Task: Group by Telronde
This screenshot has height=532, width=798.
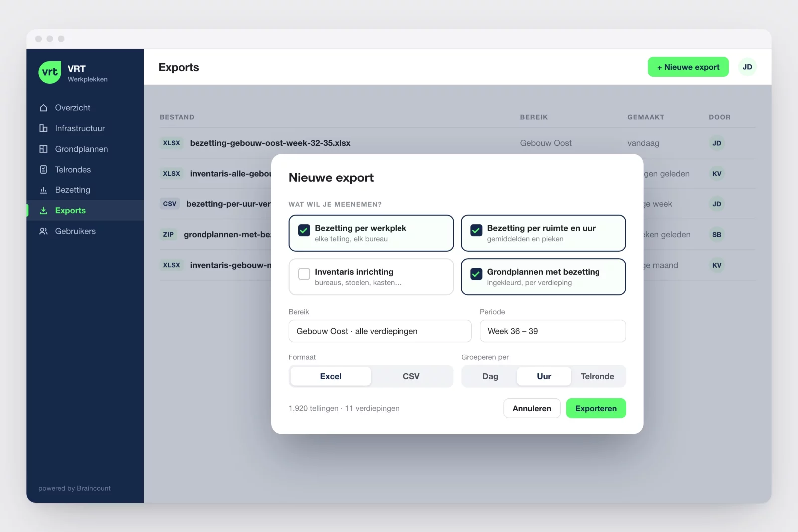Action: (x=598, y=376)
